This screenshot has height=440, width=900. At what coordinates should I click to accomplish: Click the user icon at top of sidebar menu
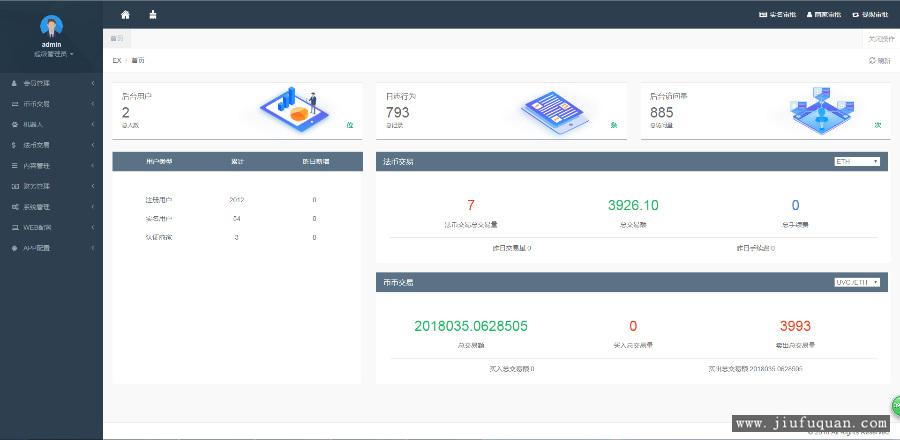(14, 83)
